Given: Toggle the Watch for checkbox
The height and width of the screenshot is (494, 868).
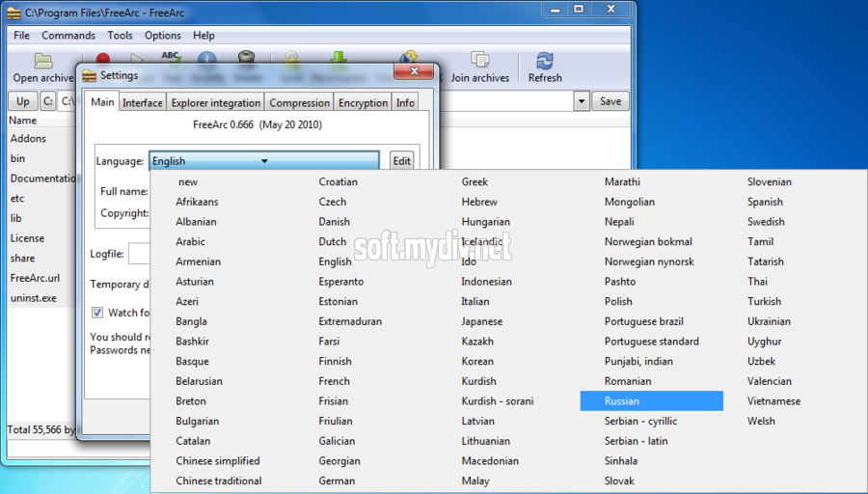Looking at the screenshot, I should coord(97,313).
